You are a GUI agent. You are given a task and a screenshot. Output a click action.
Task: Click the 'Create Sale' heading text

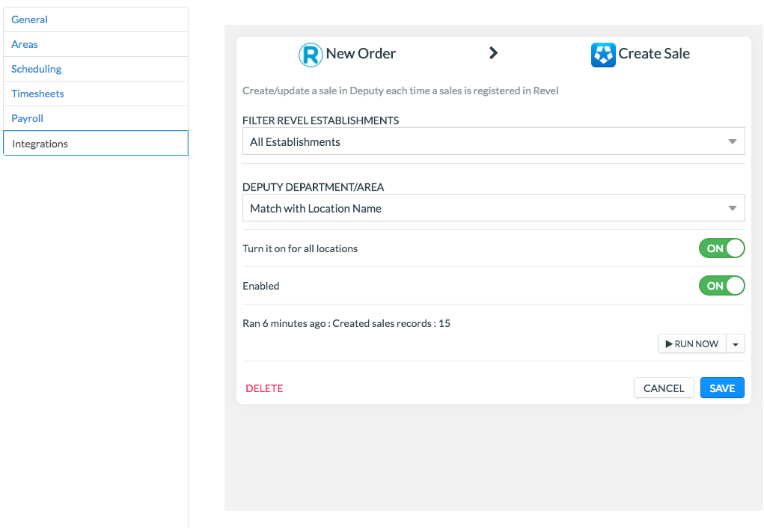coord(654,54)
